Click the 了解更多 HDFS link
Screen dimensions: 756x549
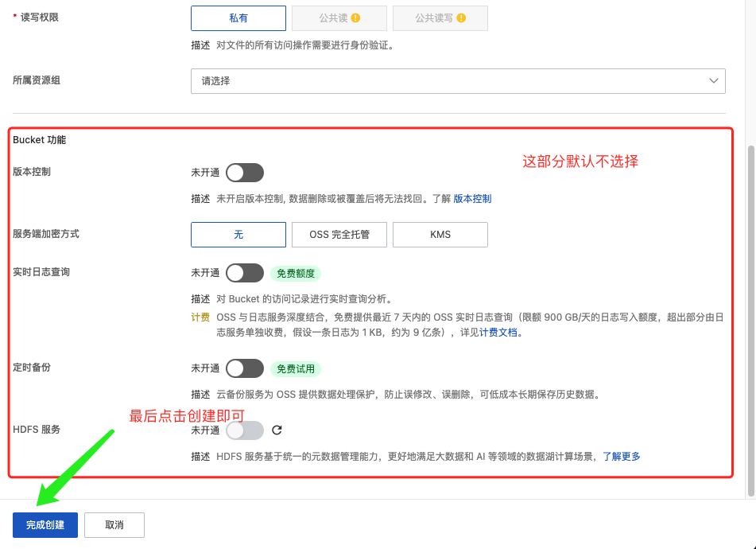[x=621, y=457]
